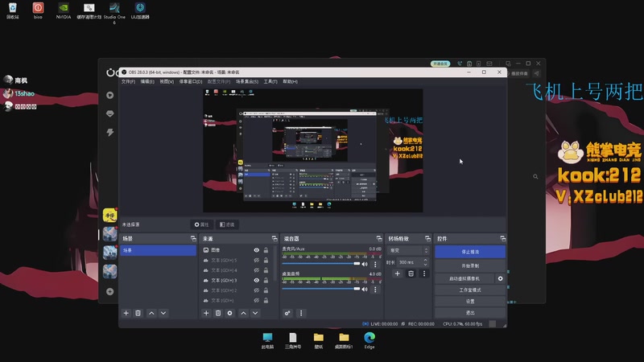644x362 pixels.
Task: Add a new scene with plus icon
Action: coord(126,313)
